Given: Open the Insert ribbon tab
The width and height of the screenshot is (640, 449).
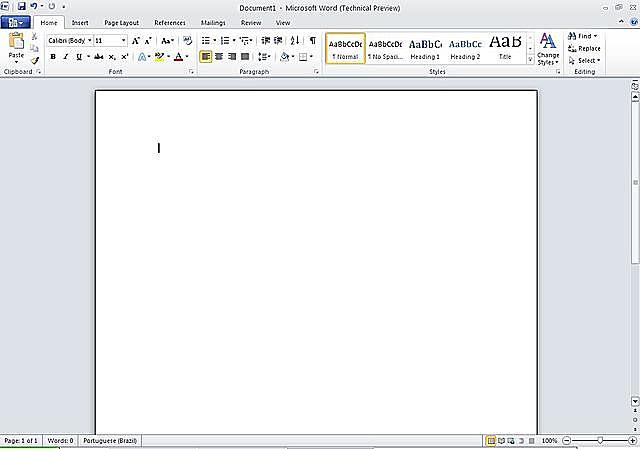Looking at the screenshot, I should 80,23.
